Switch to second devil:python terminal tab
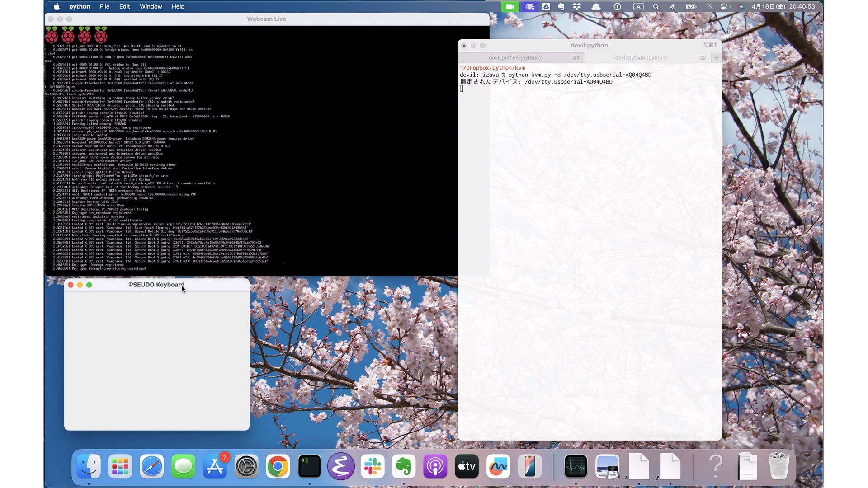The width and height of the screenshot is (868, 488). pyautogui.click(x=641, y=58)
